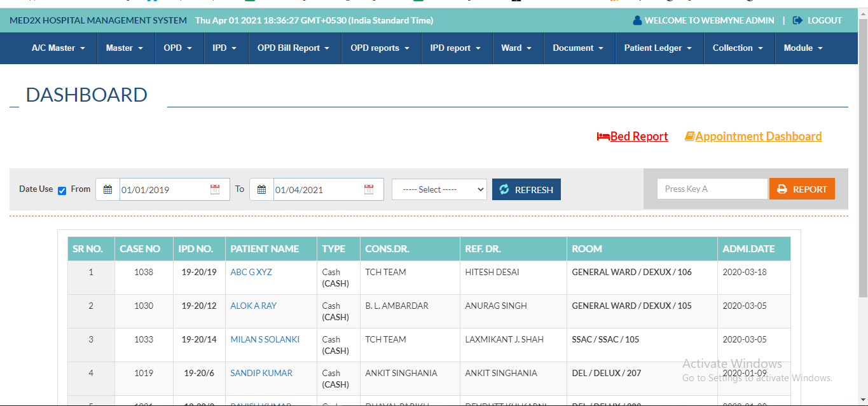Click WELCOME TO WEBMYNE ADMIN text
This screenshot has width=868, height=406.
click(x=709, y=20)
